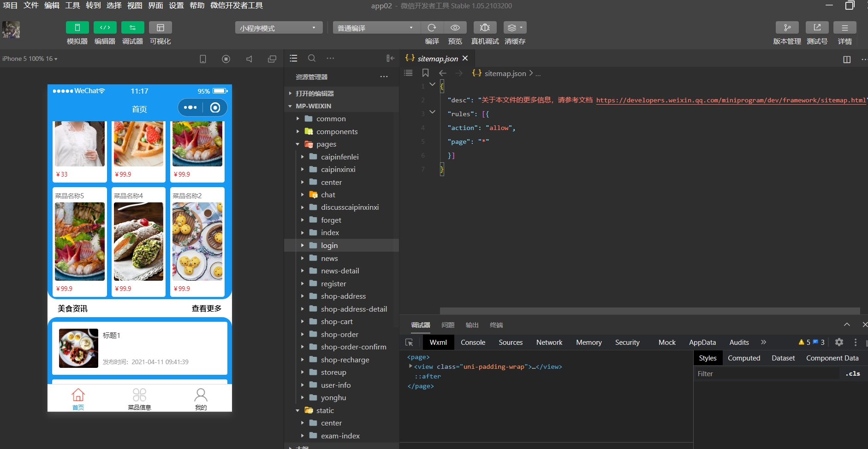The width and height of the screenshot is (868, 449).
Task: Open the 工具 menu
Action: point(72,6)
